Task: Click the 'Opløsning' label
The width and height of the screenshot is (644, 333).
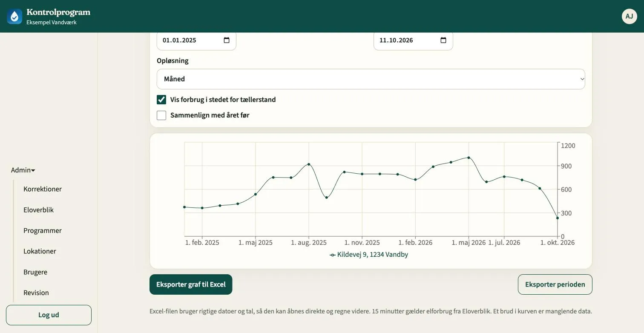Action: [x=172, y=60]
